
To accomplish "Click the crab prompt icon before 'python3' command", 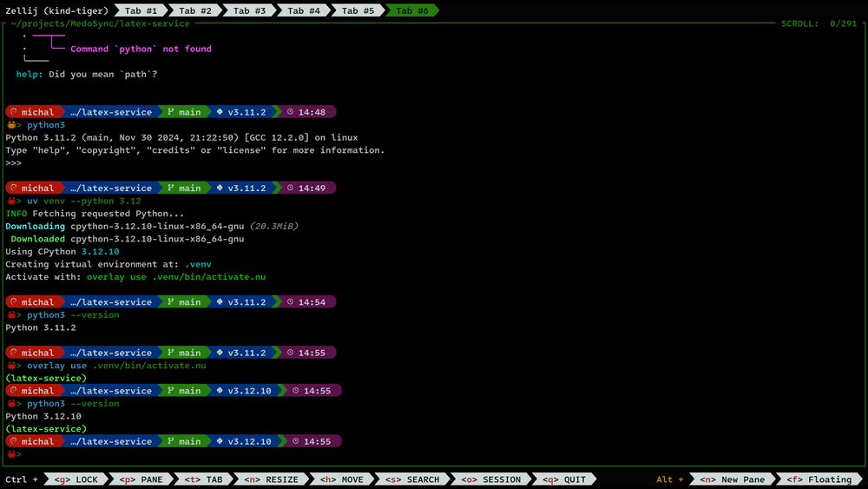I will point(11,124).
